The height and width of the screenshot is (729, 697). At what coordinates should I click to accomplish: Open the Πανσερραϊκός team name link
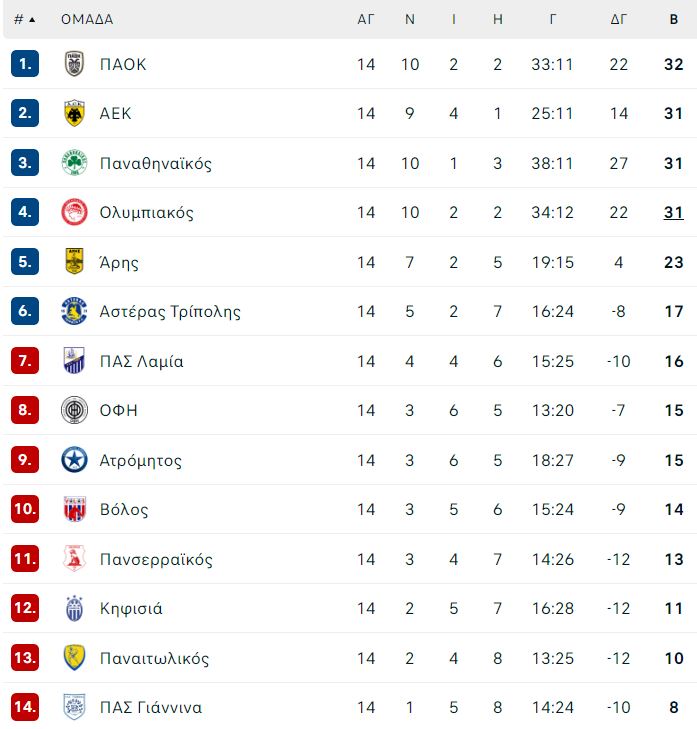point(156,559)
